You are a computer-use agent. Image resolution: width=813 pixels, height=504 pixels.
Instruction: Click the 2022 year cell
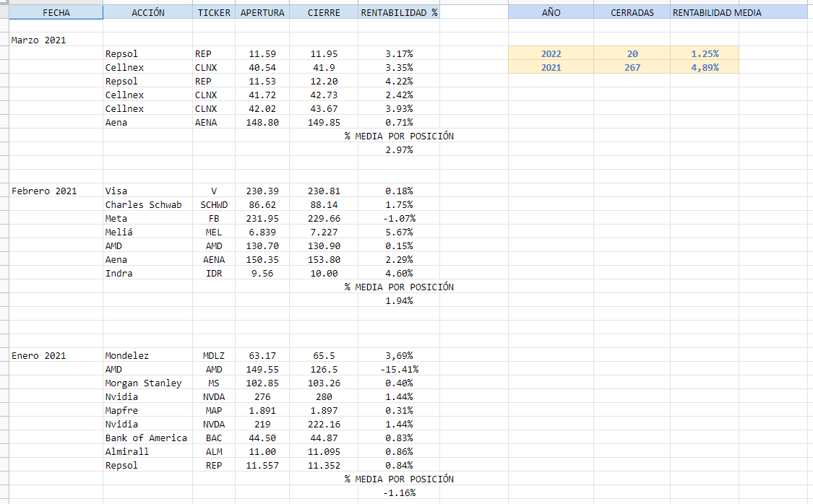click(551, 54)
